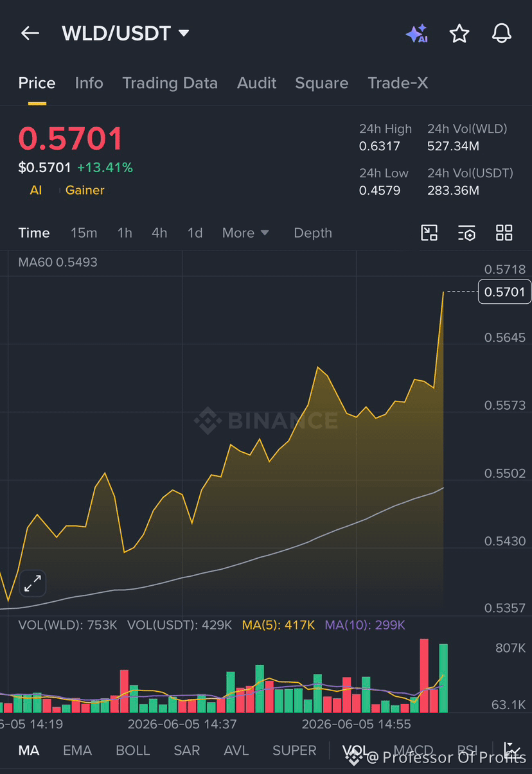Open price alert bell icon
This screenshot has width=532, height=774.
tap(502, 33)
